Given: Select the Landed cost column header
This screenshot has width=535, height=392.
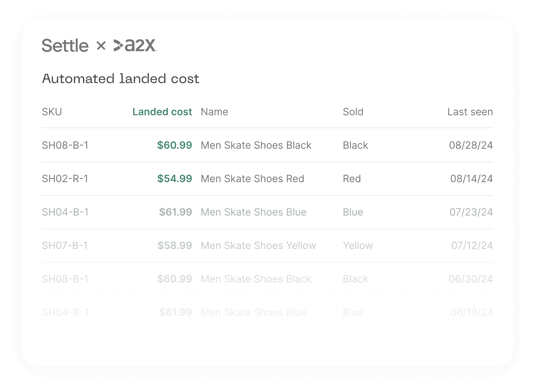Looking at the screenshot, I should (x=162, y=112).
